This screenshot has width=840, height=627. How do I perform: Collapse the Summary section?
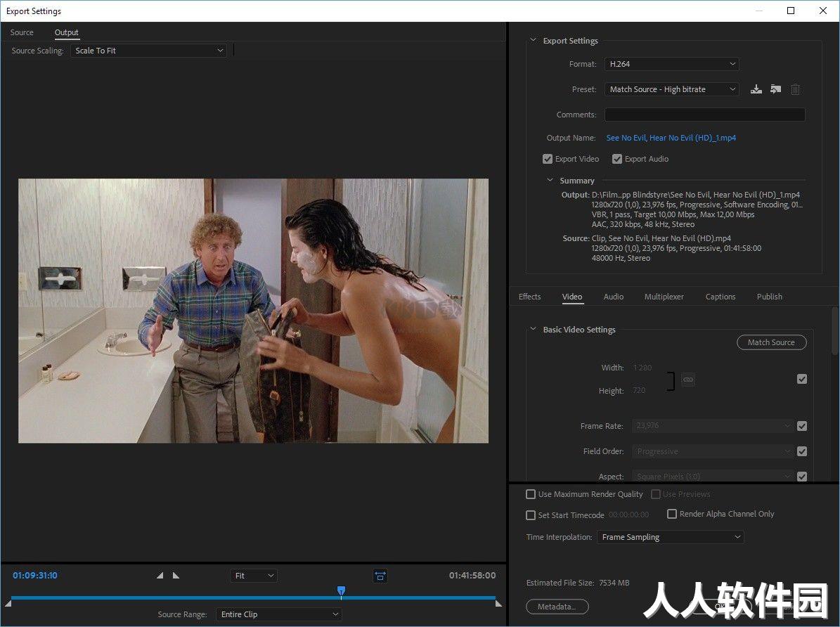point(550,180)
